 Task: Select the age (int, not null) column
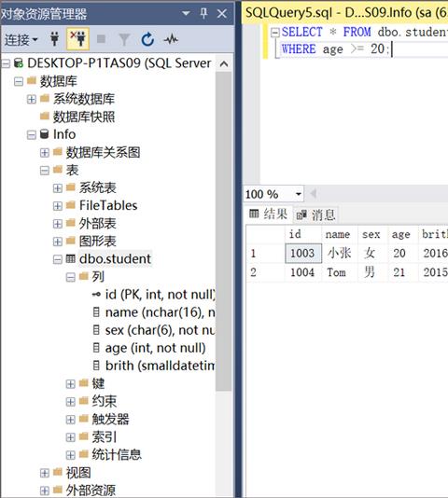click(x=155, y=348)
